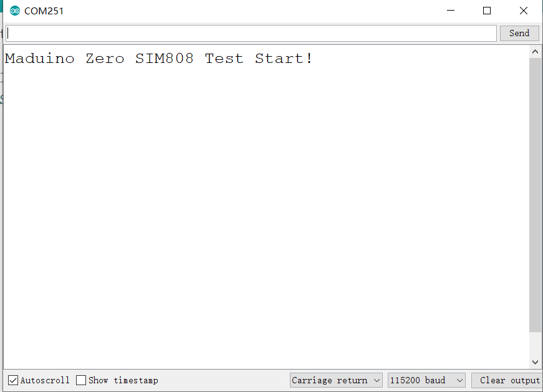543x392 pixels.
Task: Click the Send button
Action: click(519, 33)
